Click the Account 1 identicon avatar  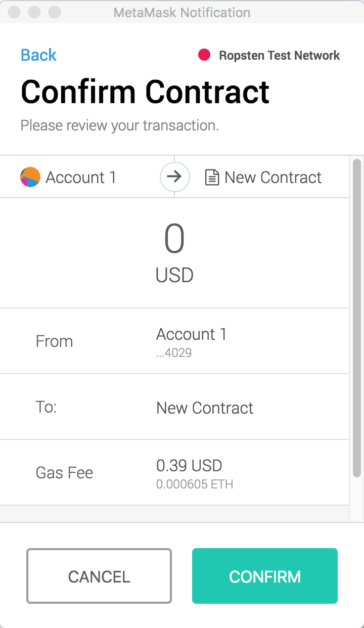(x=30, y=177)
